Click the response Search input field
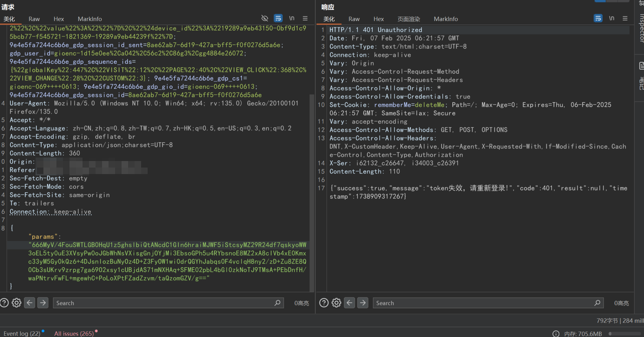The height and width of the screenshot is (337, 644). click(x=488, y=303)
